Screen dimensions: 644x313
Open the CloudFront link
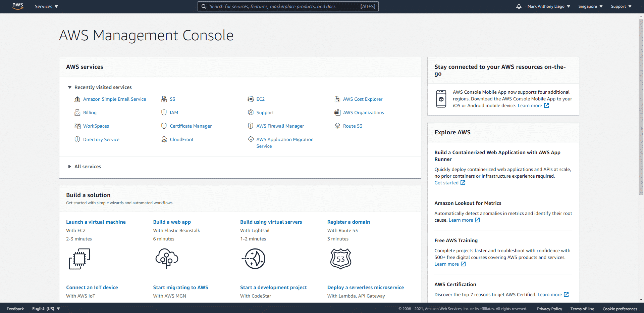click(x=181, y=139)
